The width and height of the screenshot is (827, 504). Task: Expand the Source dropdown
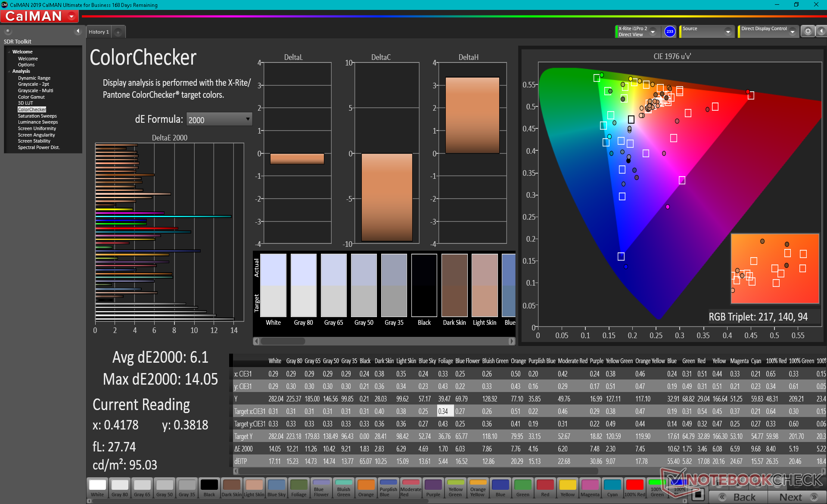point(728,31)
